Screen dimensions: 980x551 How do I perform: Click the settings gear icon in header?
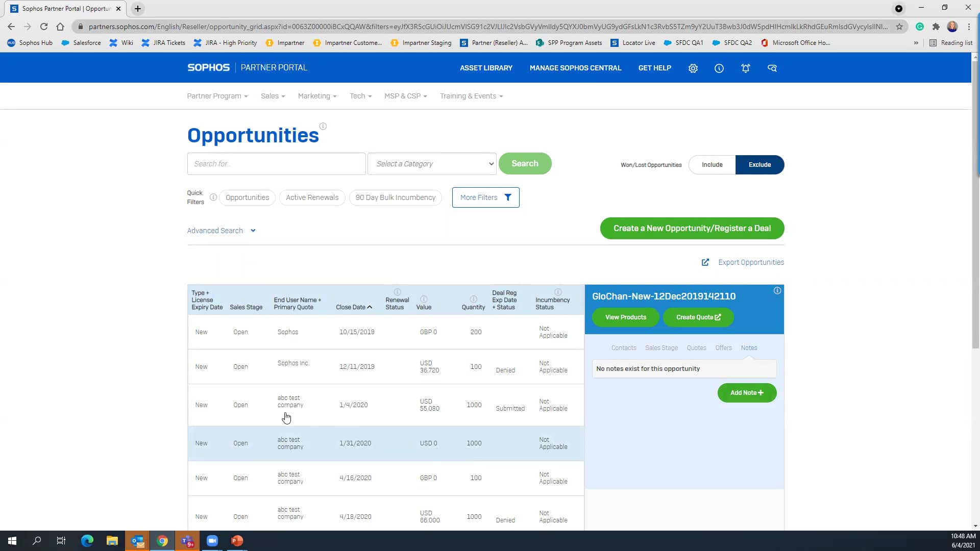tap(693, 68)
